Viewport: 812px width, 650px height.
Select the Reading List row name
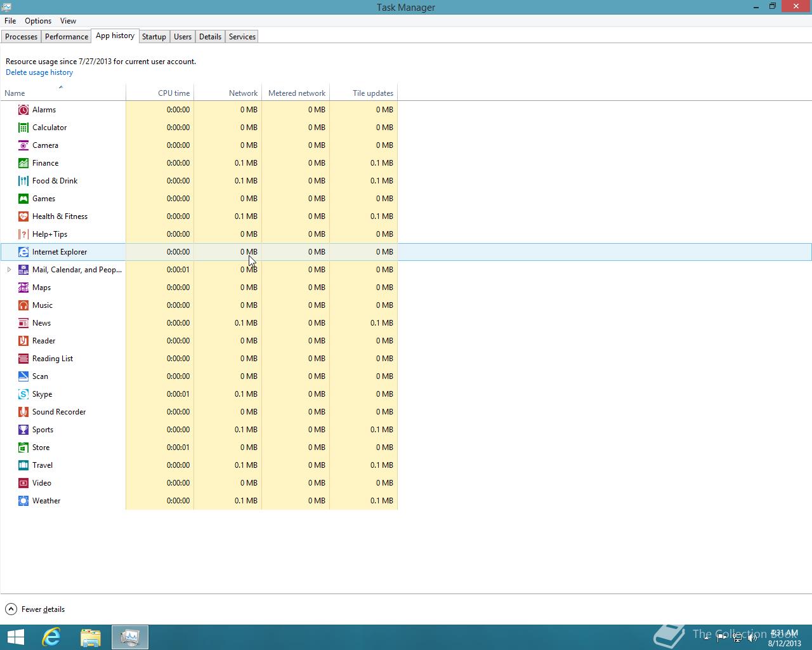click(x=53, y=359)
